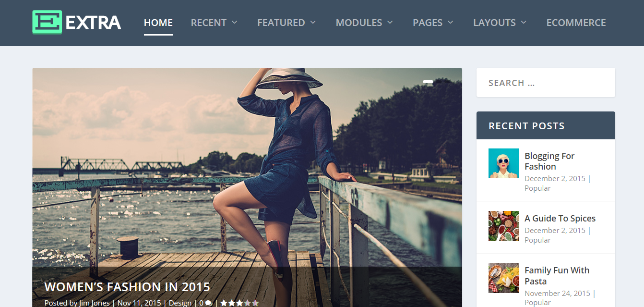The width and height of the screenshot is (644, 307).
Task: Click the star rating on the featured post
Action: click(x=239, y=303)
